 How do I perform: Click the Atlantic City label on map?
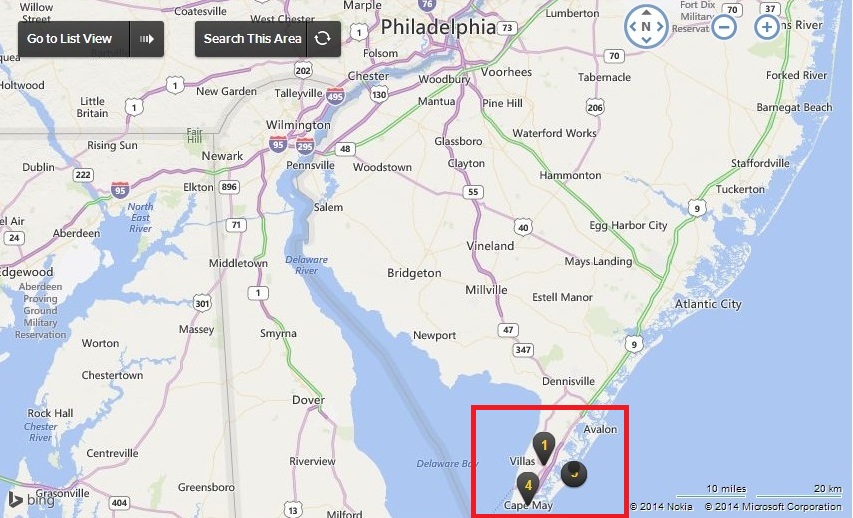click(708, 304)
